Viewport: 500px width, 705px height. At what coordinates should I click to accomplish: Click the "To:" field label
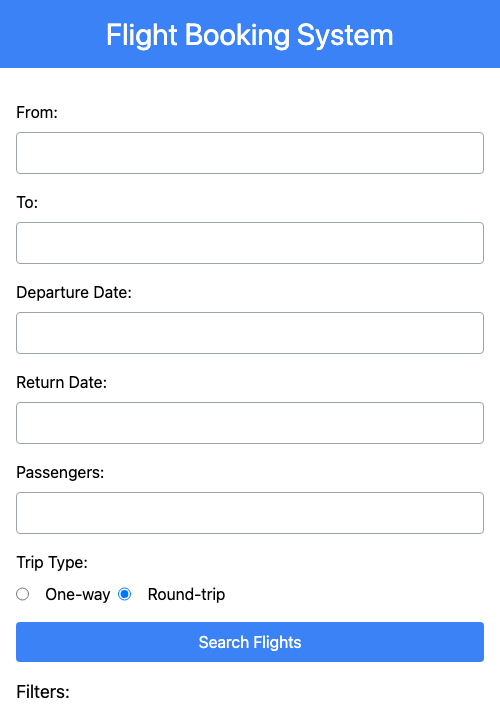(27, 202)
